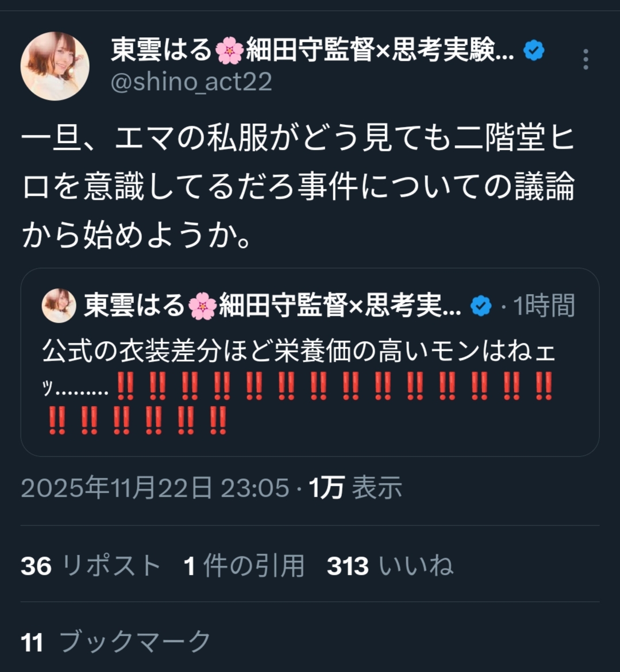The width and height of the screenshot is (620, 672).
Task: View the 1 件の引用 quotes list
Action: pyautogui.click(x=244, y=565)
